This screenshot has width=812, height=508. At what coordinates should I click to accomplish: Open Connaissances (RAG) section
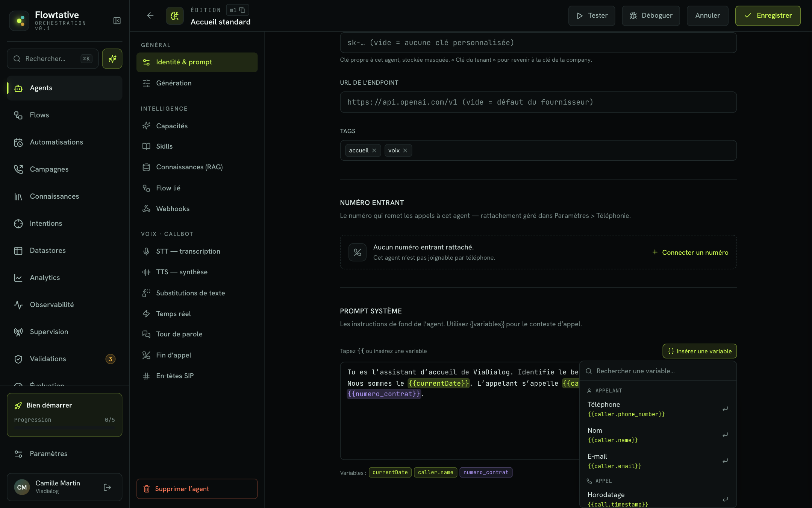click(197, 167)
